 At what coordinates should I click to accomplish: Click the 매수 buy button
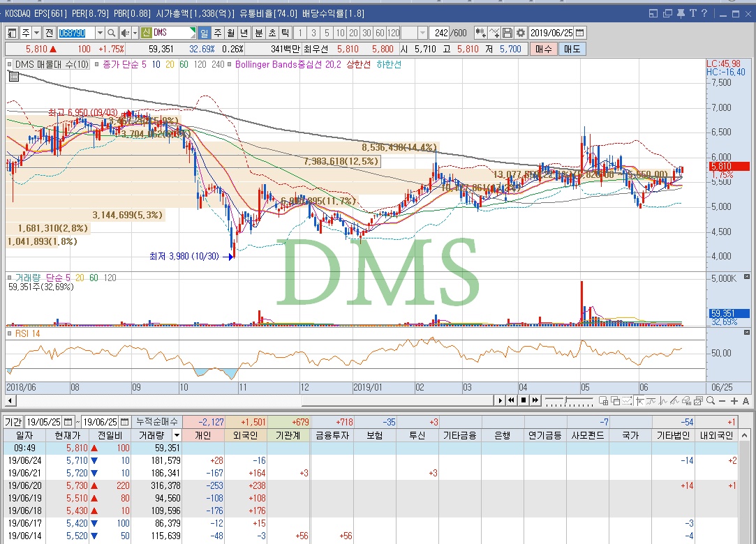[x=543, y=49]
